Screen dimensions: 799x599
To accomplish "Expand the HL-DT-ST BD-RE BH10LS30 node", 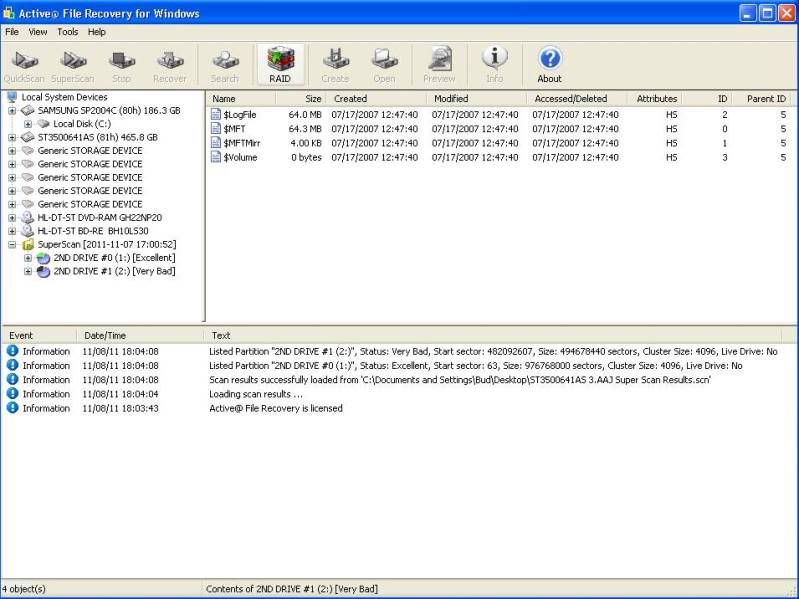I will [x=12, y=231].
